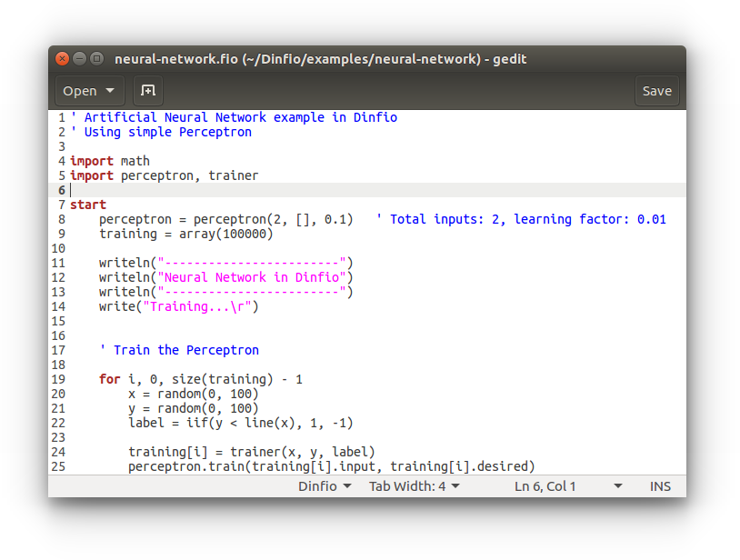740x560 pixels.
Task: Close the gedit window
Action: click(x=62, y=59)
